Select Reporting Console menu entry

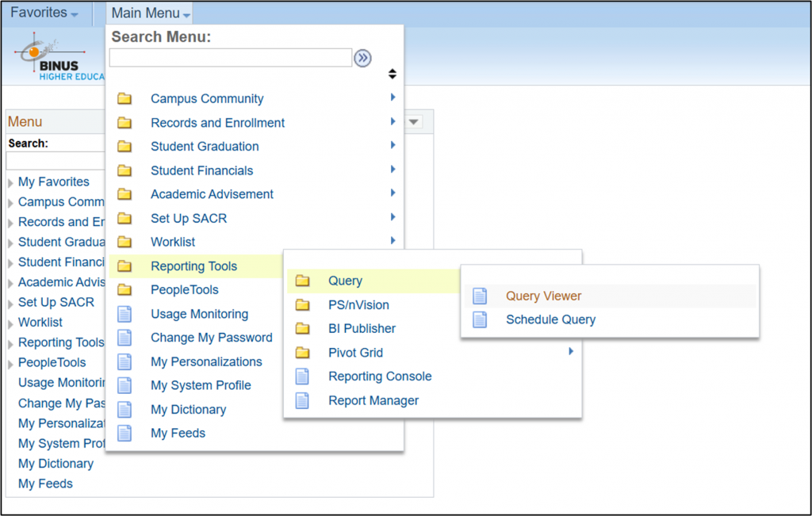click(380, 376)
